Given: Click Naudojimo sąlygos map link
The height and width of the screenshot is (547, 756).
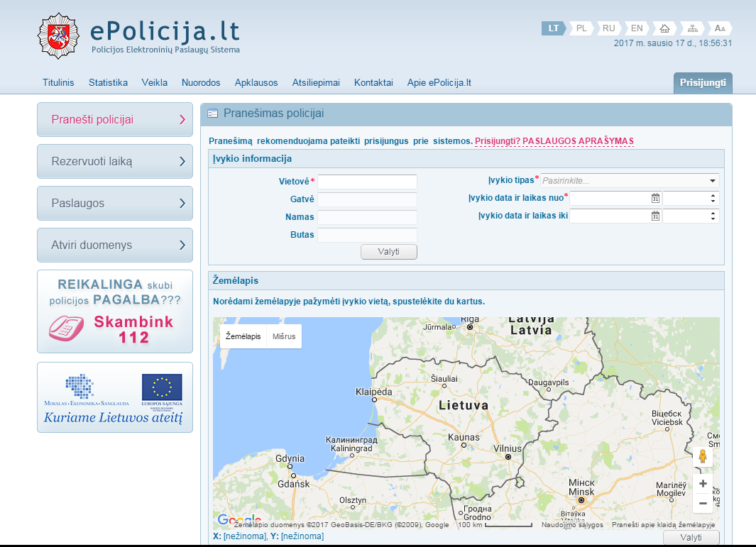Looking at the screenshot, I should tap(572, 525).
